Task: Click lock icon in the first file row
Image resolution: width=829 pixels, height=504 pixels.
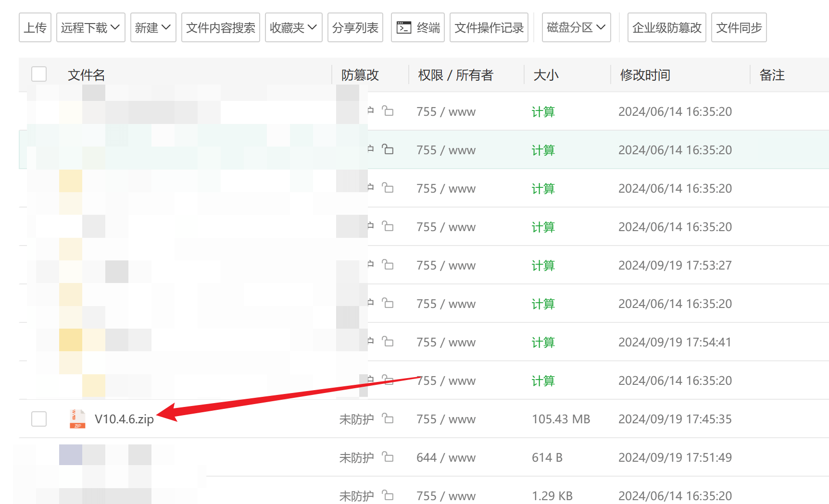Action: [x=388, y=111]
